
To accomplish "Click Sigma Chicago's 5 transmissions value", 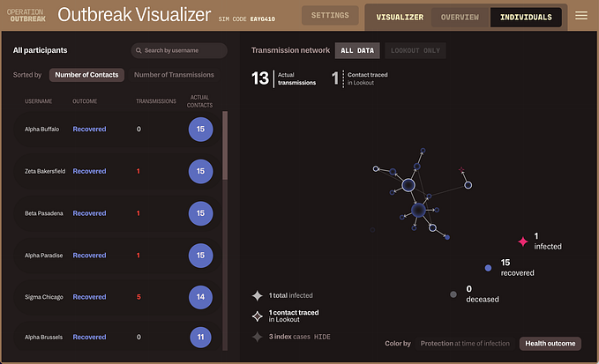I will pos(139,297).
